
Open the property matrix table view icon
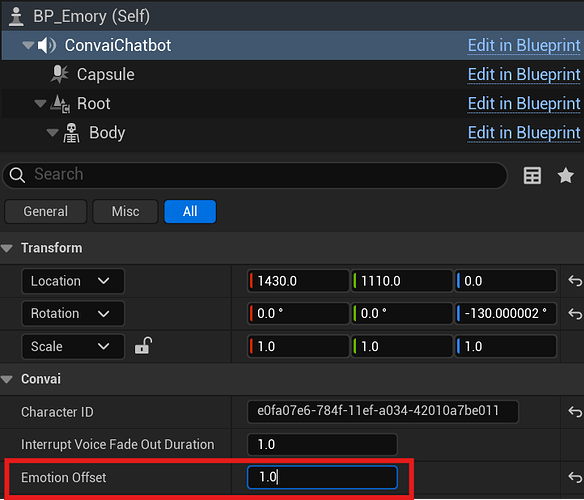532,175
